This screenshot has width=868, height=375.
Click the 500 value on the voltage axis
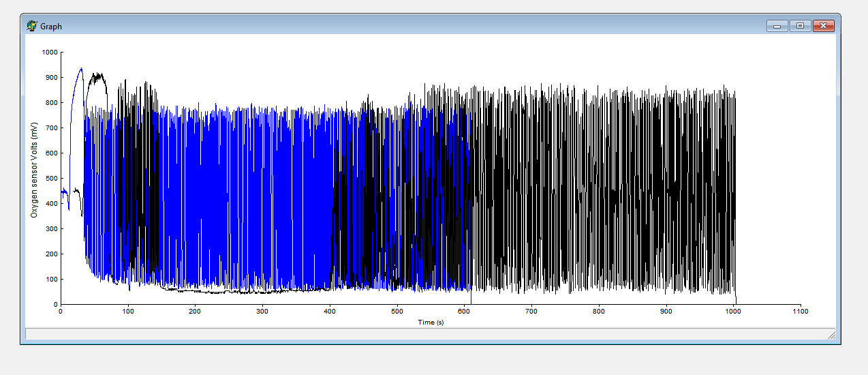point(51,178)
